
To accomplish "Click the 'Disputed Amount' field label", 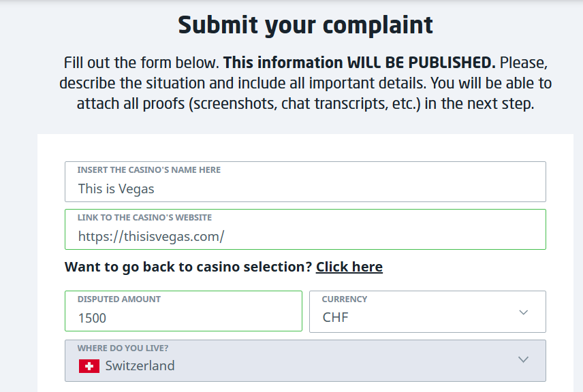I will [x=119, y=299].
